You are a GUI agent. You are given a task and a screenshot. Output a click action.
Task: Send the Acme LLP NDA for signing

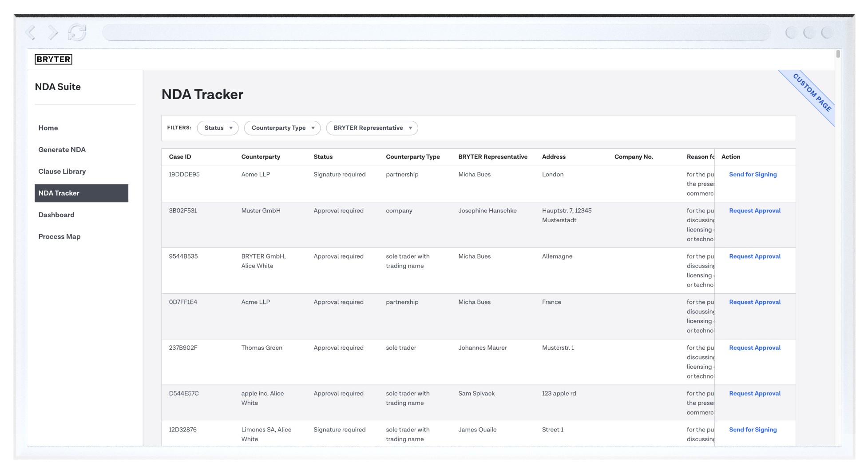[x=753, y=174]
